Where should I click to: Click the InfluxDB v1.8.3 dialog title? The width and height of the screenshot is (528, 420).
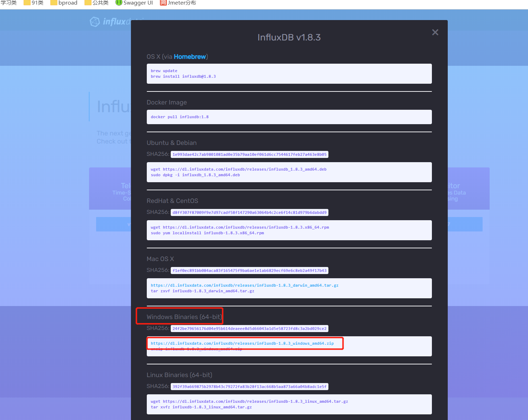click(x=289, y=37)
